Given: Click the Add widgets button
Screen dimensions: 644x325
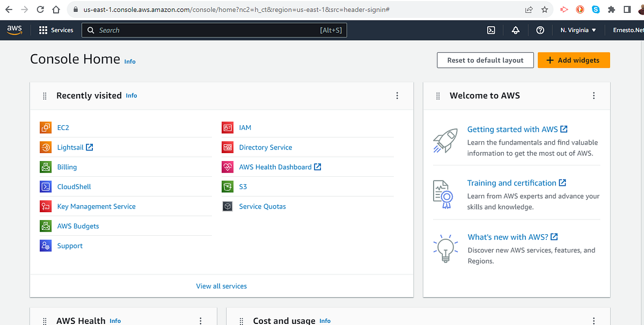Looking at the screenshot, I should (574, 60).
